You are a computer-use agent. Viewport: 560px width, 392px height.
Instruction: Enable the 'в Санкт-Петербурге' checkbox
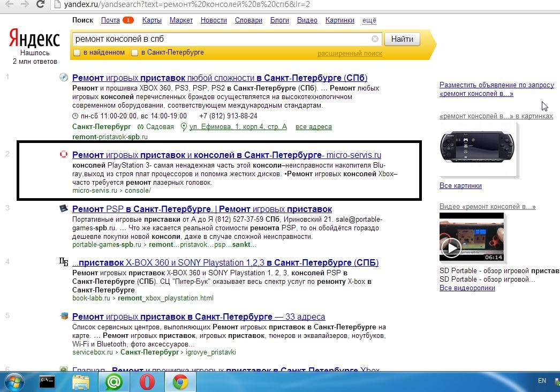click(134, 53)
